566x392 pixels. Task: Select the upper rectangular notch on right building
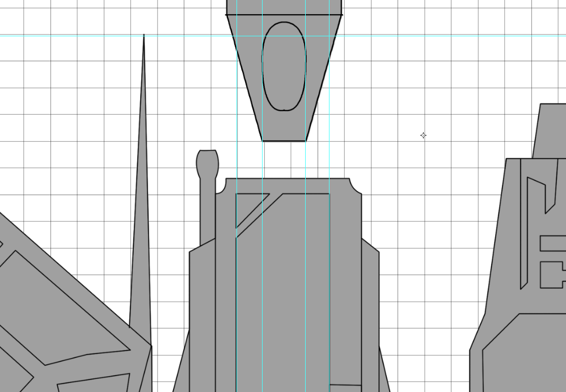pyautogui.click(x=553, y=243)
